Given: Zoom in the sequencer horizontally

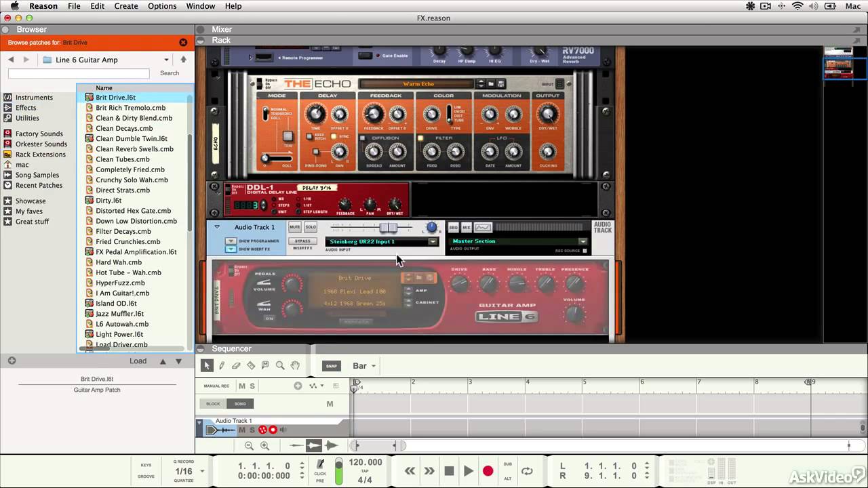Looking at the screenshot, I should (x=264, y=445).
